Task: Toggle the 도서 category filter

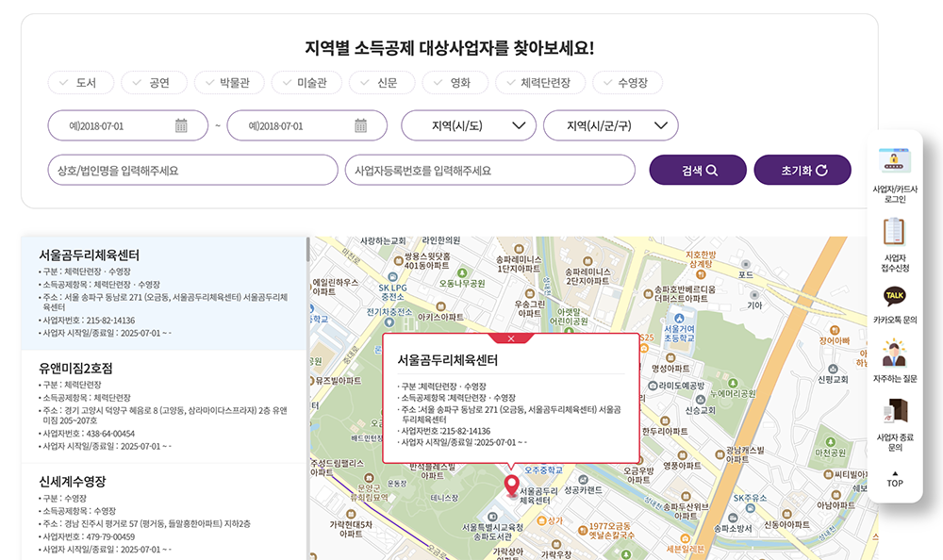Action: (x=80, y=83)
